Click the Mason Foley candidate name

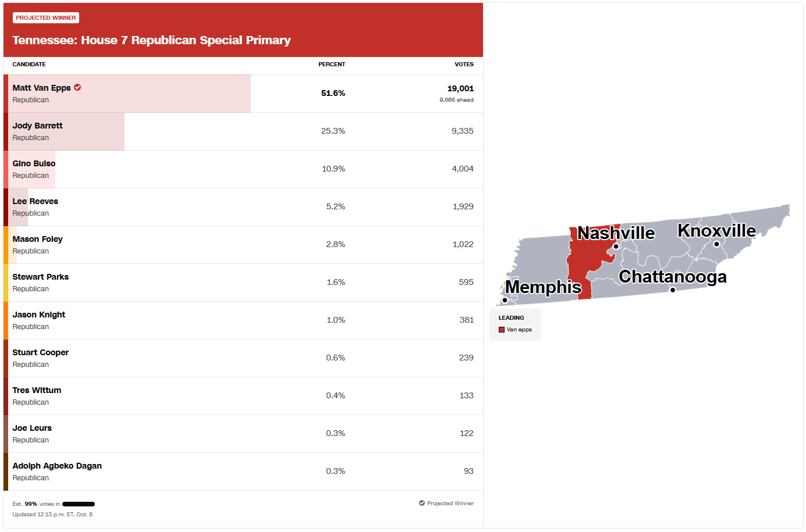(37, 239)
